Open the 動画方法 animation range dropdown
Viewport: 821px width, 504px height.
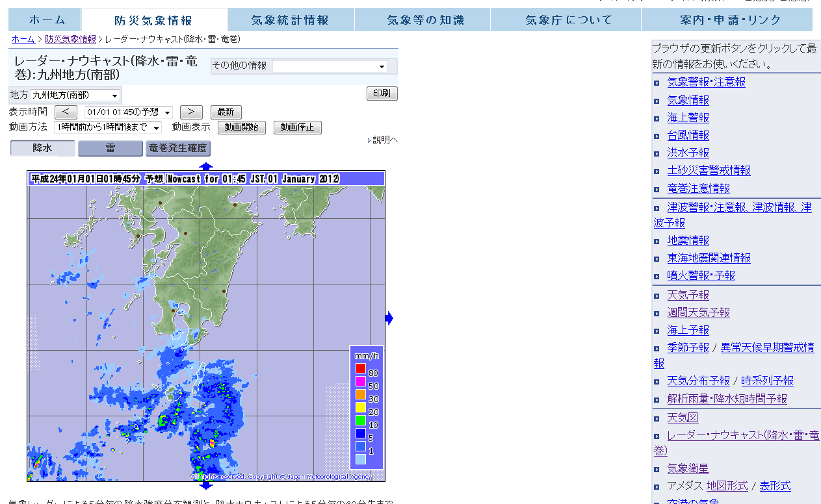[x=108, y=127]
